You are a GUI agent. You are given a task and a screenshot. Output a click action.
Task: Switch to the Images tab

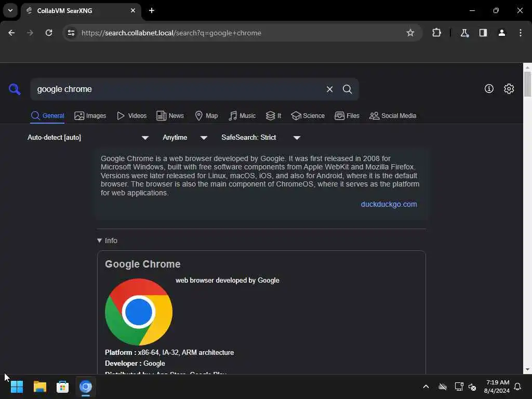[x=90, y=116]
